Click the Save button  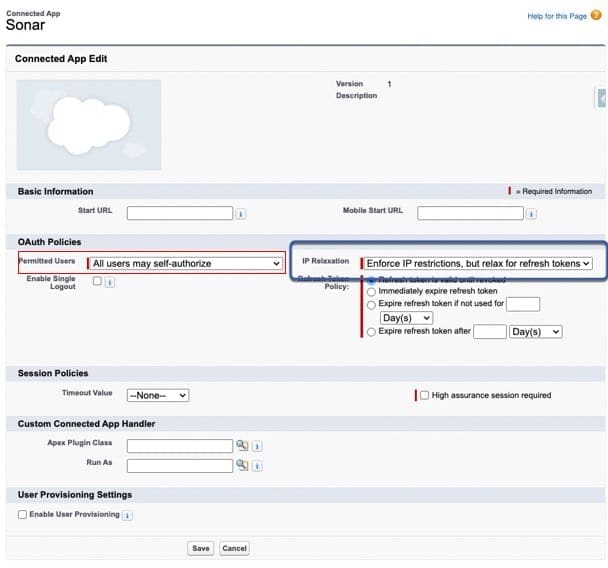pos(201,548)
